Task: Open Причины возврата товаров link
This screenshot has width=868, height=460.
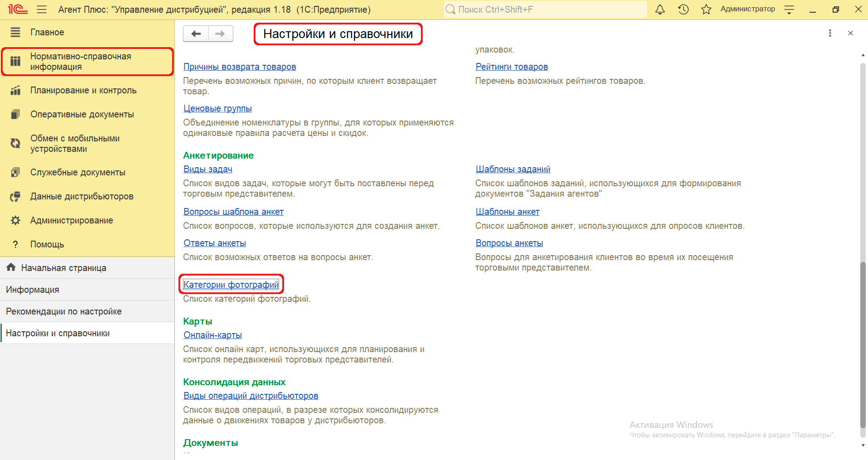Action: click(x=240, y=67)
